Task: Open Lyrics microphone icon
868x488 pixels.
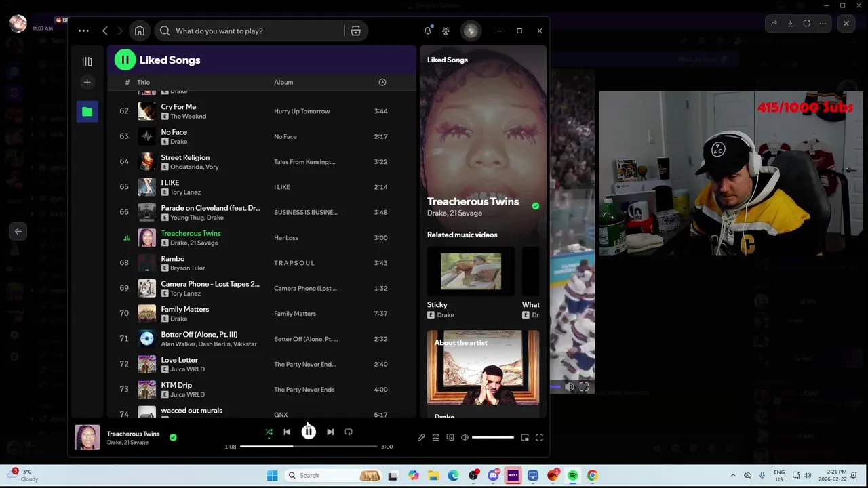Action: pos(421,437)
